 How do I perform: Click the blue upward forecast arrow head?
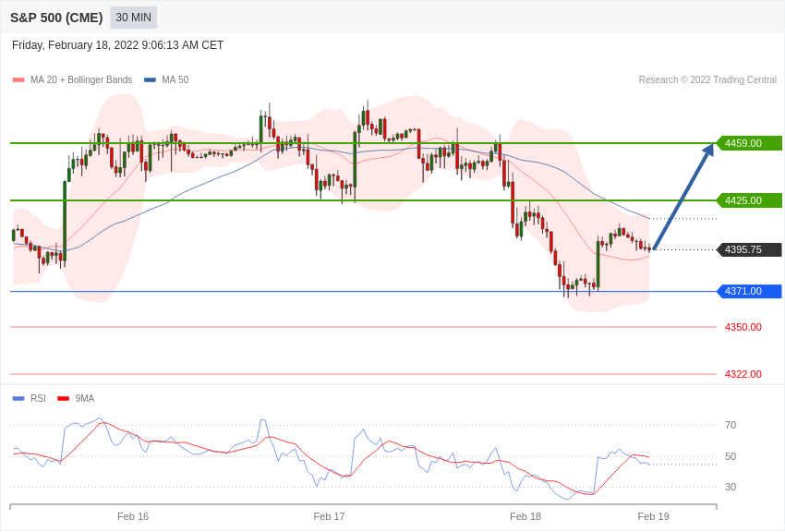tap(709, 150)
